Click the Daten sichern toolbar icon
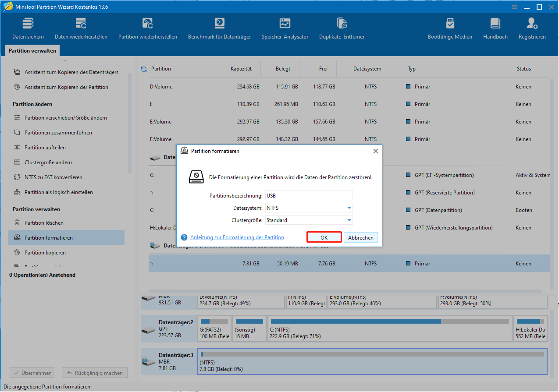 28,28
